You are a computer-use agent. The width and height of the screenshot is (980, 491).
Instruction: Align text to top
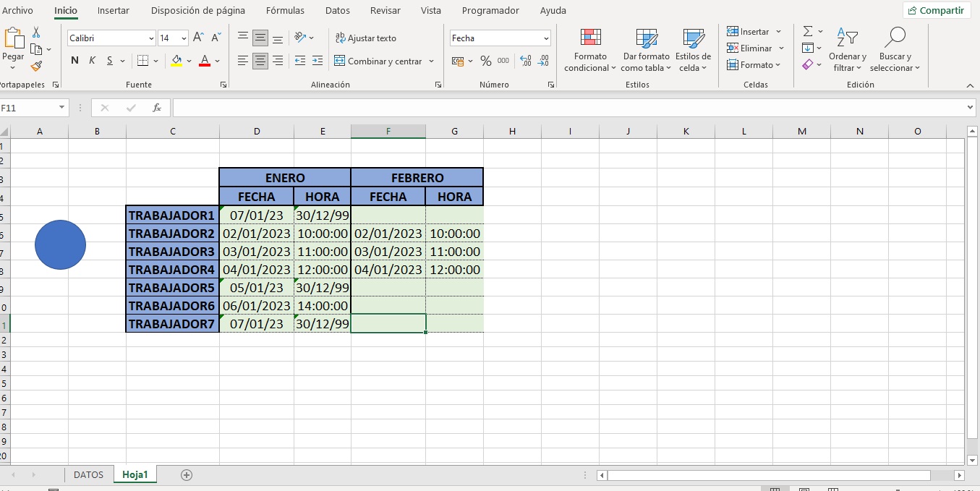tap(243, 38)
